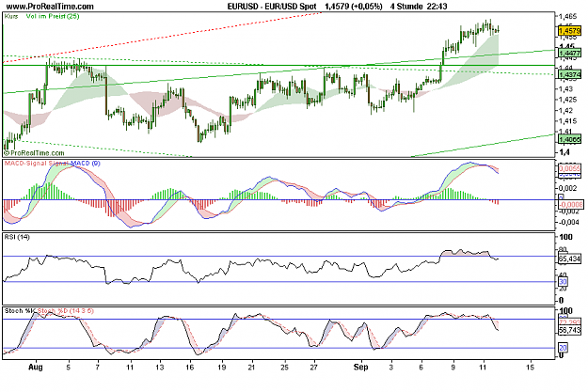Click the '21' date axis label
The image size is (588, 392).
pyautogui.click(x=251, y=367)
